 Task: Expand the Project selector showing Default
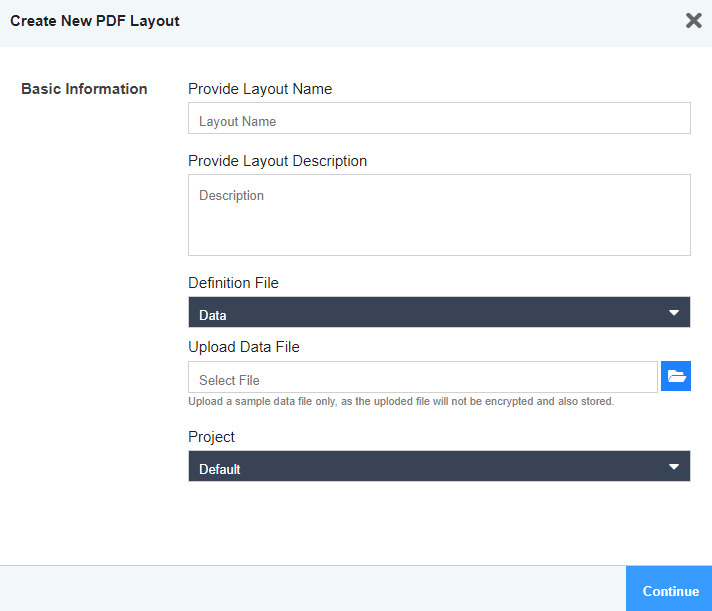pyautogui.click(x=430, y=467)
